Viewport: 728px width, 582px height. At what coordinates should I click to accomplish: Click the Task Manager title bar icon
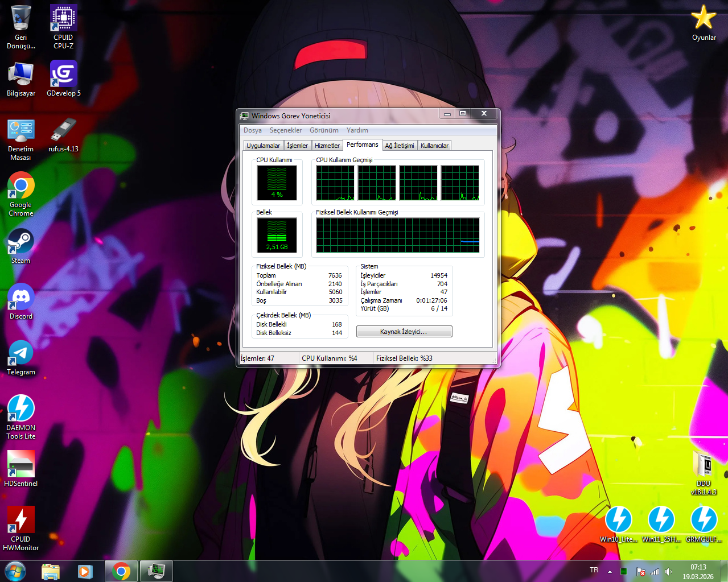click(x=245, y=115)
